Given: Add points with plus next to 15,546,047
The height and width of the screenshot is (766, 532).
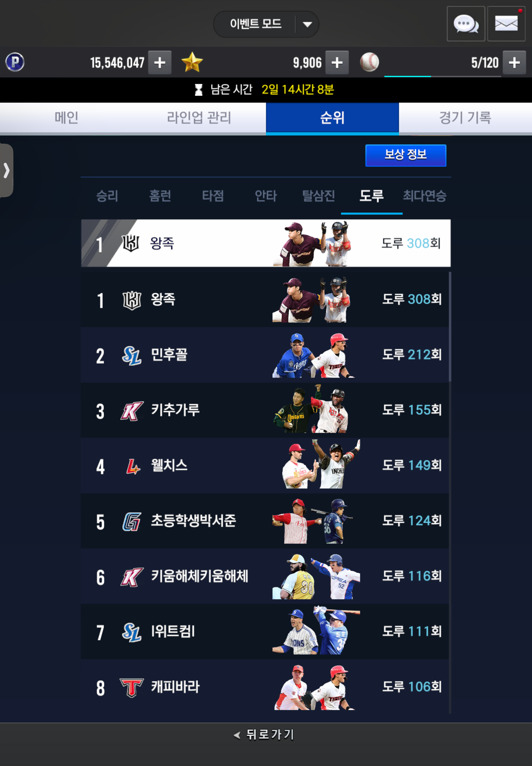Looking at the screenshot, I should tap(160, 62).
